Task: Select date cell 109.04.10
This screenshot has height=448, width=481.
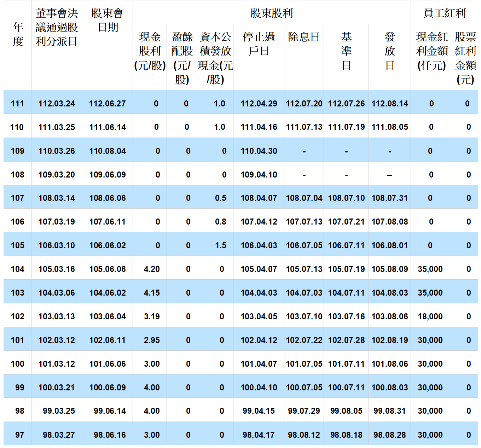Action: (x=259, y=175)
